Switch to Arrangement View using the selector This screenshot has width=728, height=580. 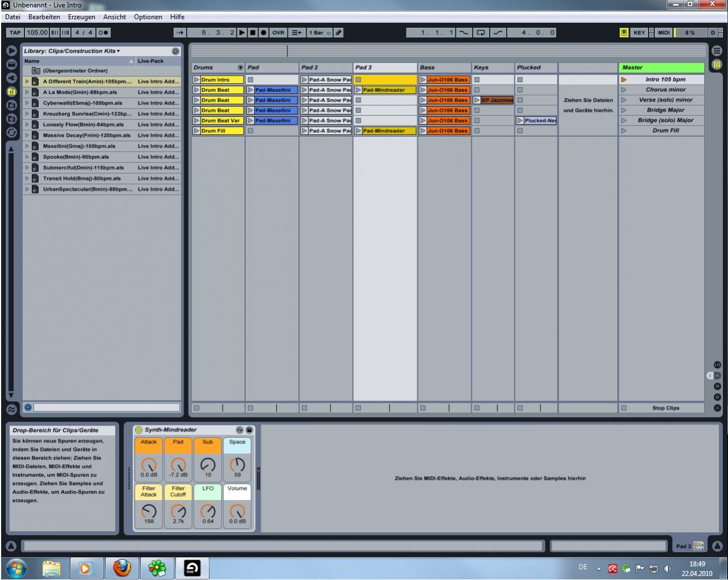click(717, 51)
